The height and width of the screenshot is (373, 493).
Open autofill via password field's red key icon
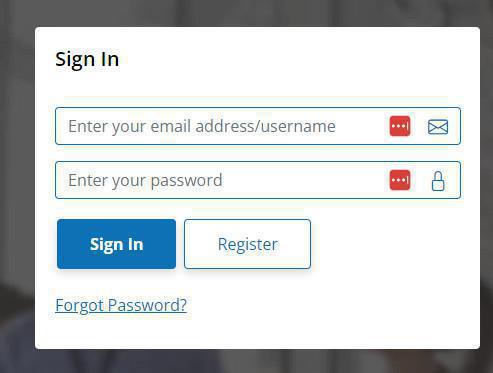pyautogui.click(x=400, y=180)
